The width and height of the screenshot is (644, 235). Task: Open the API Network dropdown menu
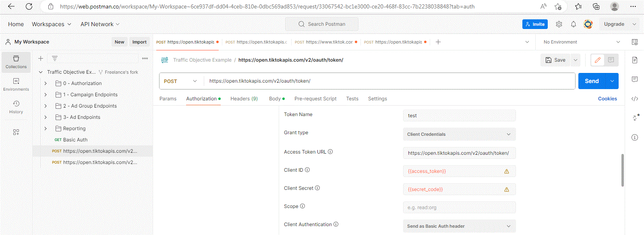(100, 24)
